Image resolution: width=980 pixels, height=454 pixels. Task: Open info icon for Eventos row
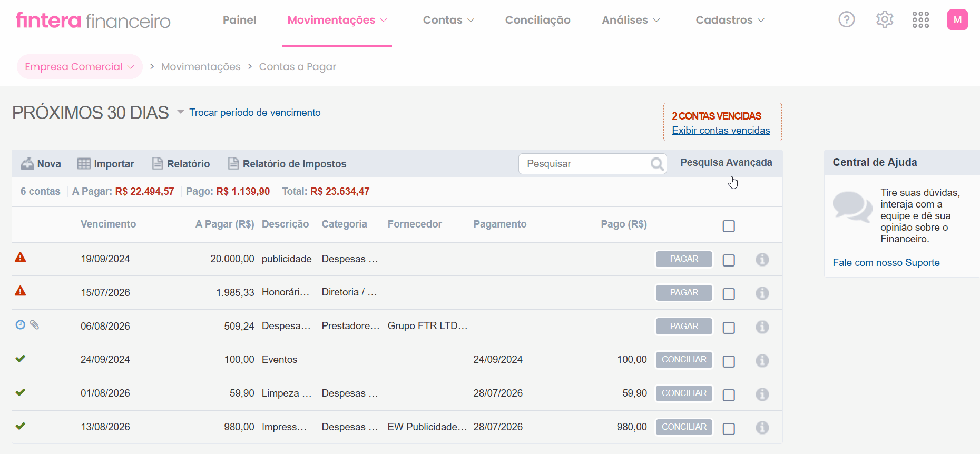[762, 361]
